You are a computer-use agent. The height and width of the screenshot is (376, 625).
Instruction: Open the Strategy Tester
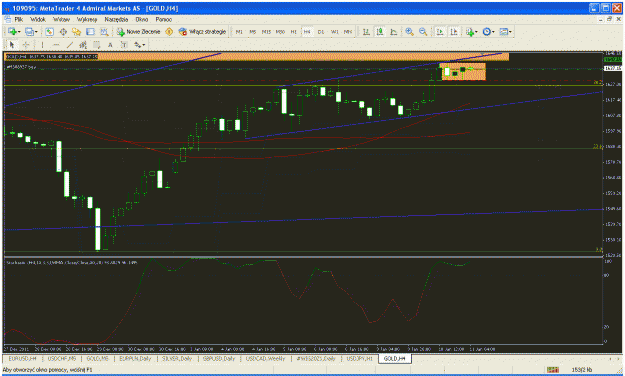pyautogui.click(x=104, y=32)
